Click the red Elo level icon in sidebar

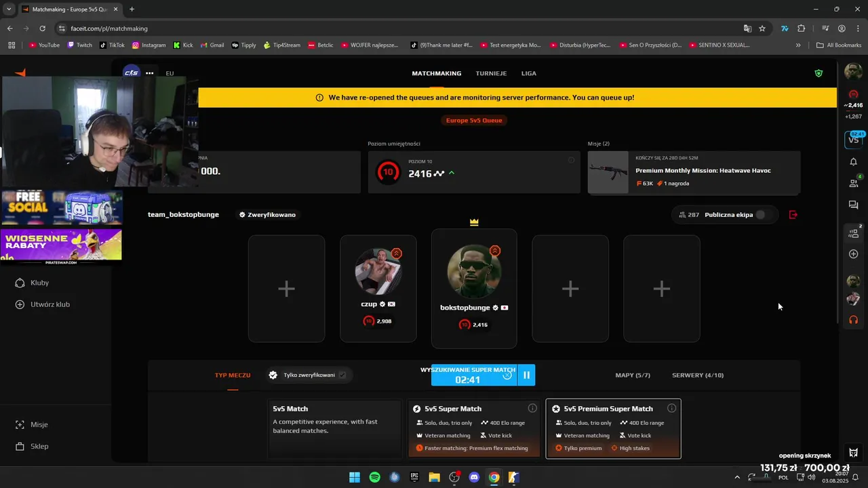tap(853, 94)
